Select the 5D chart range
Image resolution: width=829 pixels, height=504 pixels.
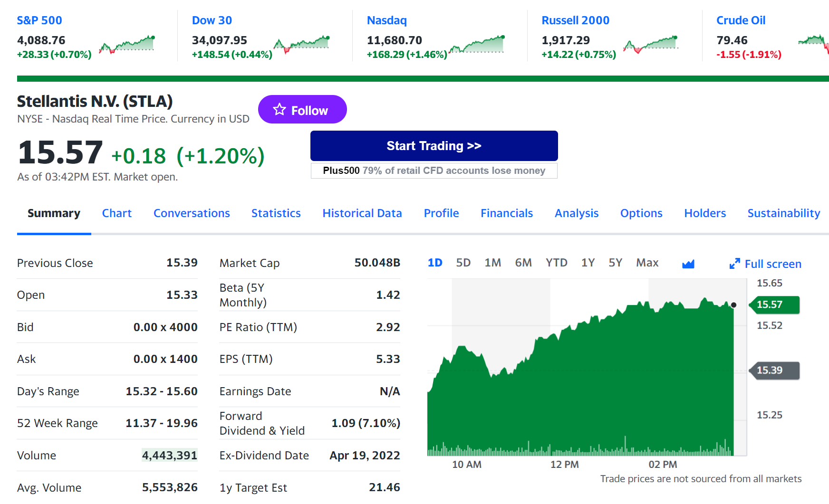coord(463,263)
